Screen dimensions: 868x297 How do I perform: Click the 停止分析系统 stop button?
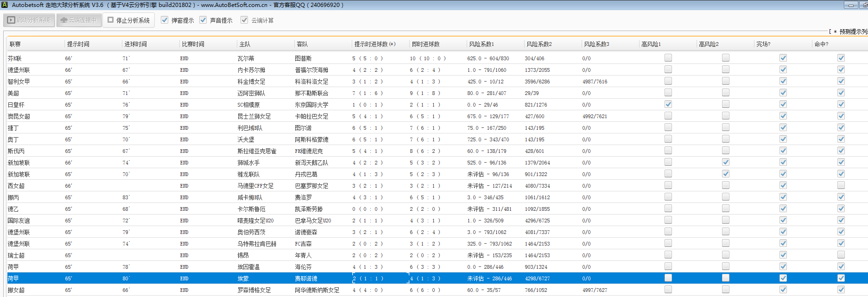click(128, 20)
